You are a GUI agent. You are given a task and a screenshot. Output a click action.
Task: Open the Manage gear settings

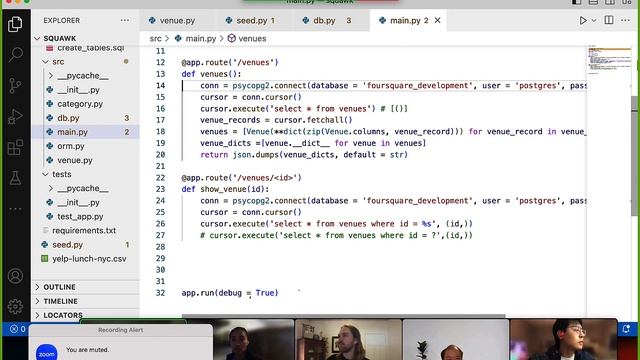[x=15, y=306]
